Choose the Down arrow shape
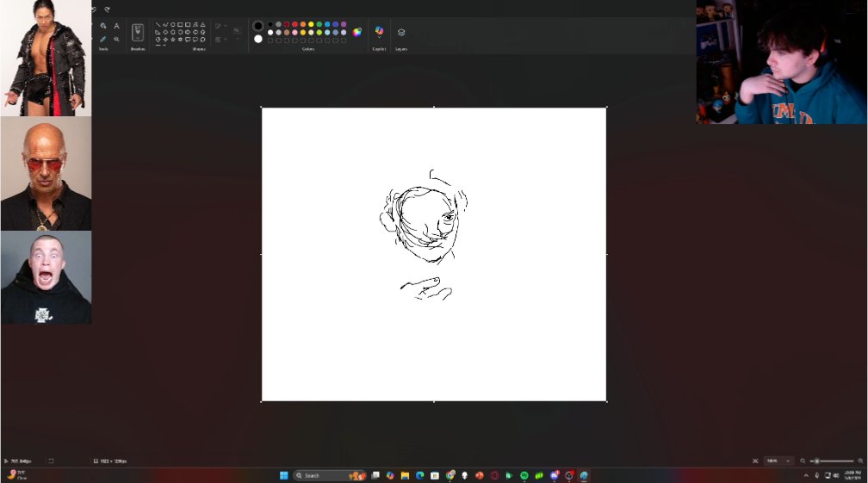The width and height of the screenshot is (868, 483). pyautogui.click(x=158, y=40)
